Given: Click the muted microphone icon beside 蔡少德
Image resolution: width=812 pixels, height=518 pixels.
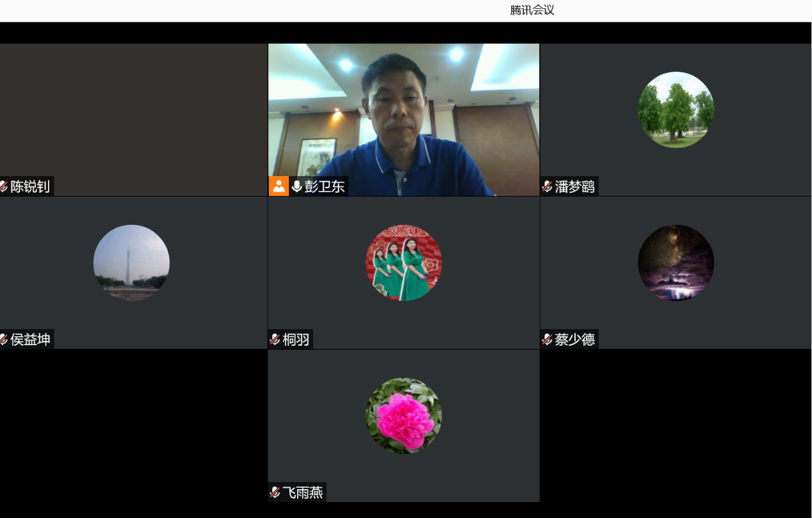Looking at the screenshot, I should pyautogui.click(x=547, y=339).
